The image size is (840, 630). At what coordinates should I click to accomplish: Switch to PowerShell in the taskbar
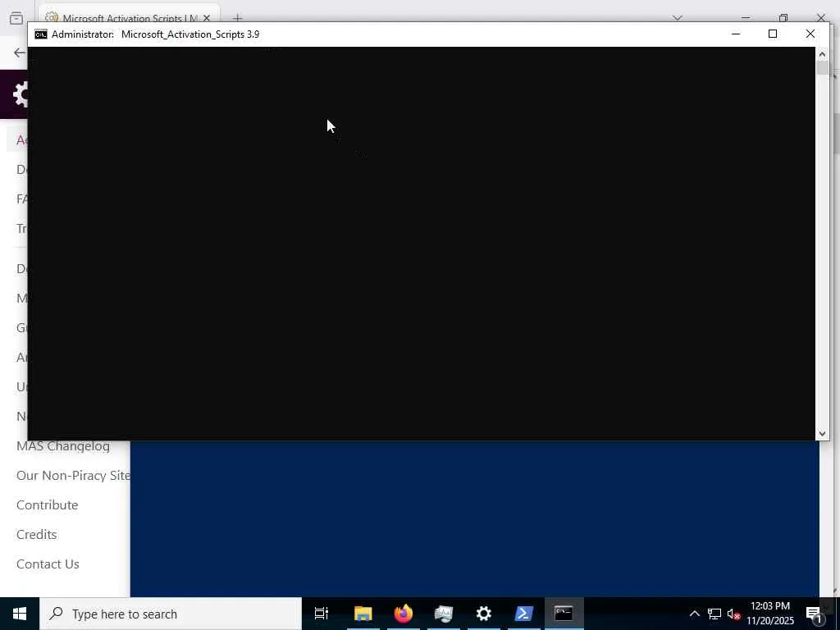pos(524,614)
